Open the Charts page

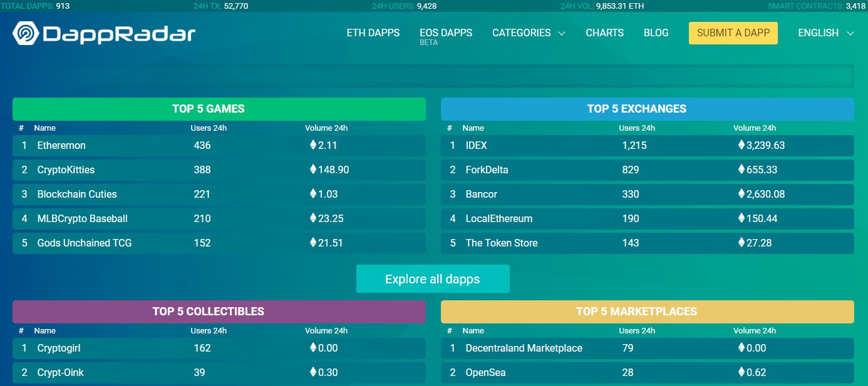[604, 33]
